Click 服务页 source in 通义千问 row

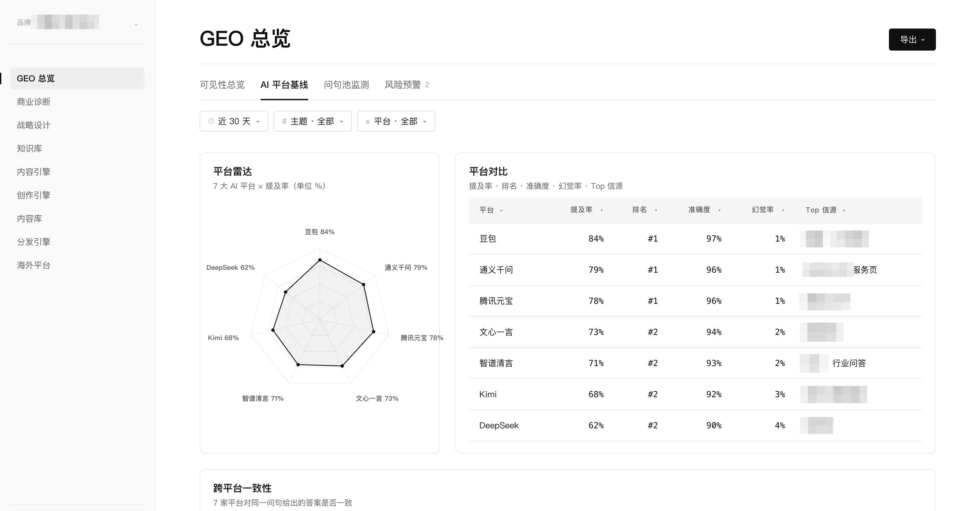click(x=865, y=270)
